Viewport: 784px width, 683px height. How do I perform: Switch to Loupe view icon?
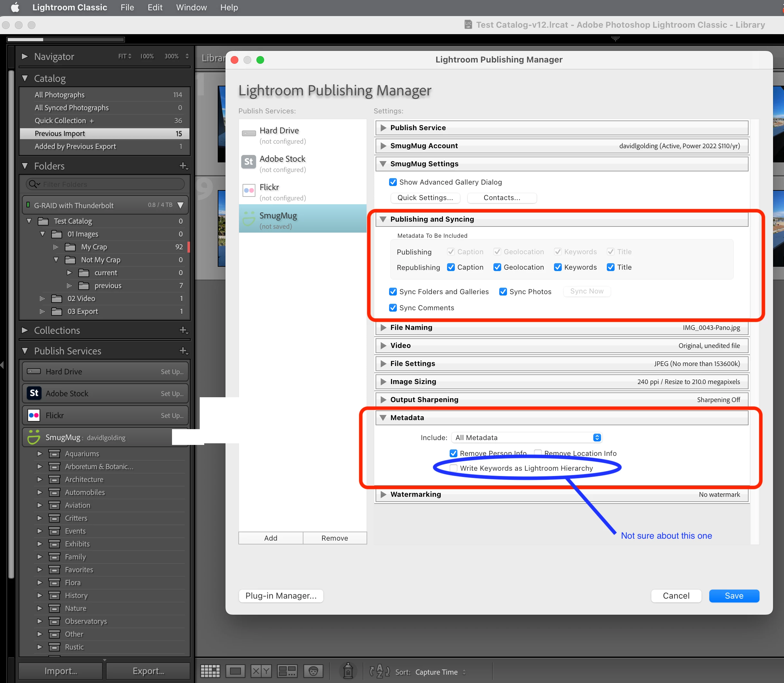click(x=235, y=671)
